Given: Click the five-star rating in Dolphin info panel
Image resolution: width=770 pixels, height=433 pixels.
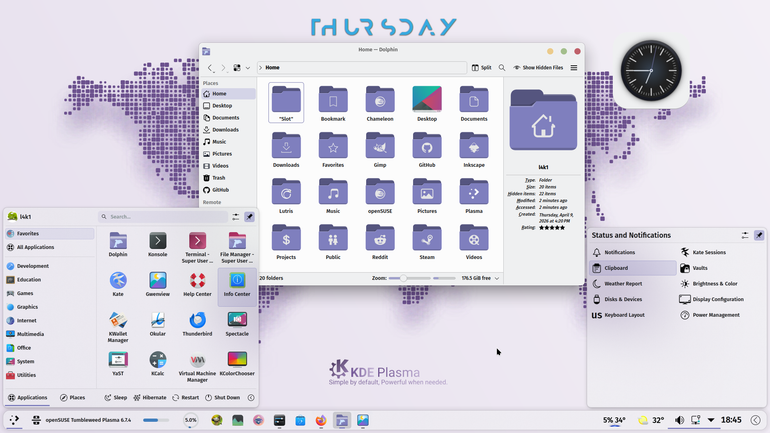Looking at the screenshot, I should point(552,228).
